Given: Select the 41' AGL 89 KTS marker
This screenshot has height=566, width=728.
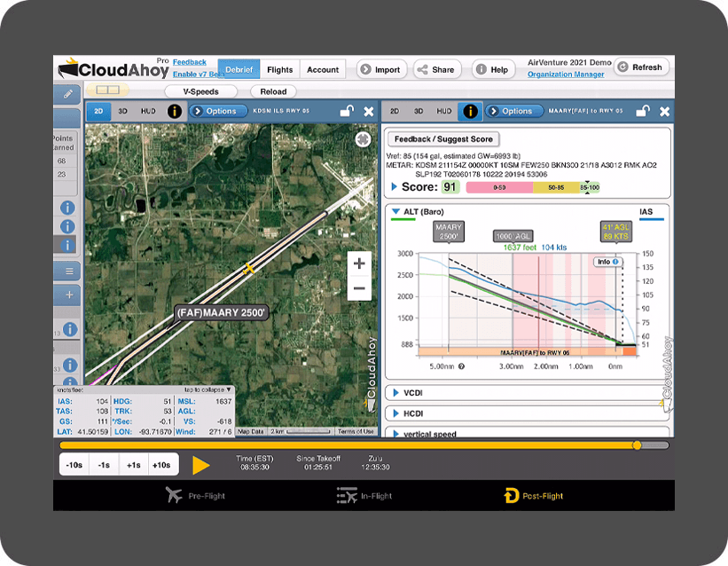Looking at the screenshot, I should 615,232.
